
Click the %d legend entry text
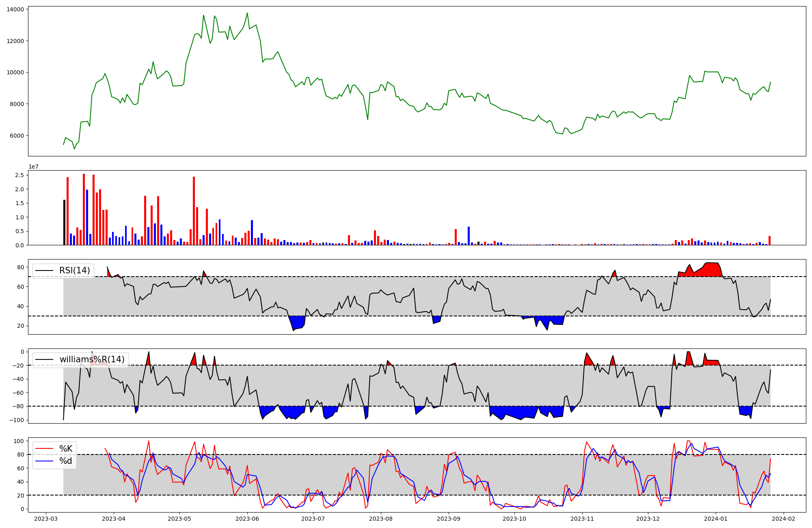tap(66, 461)
